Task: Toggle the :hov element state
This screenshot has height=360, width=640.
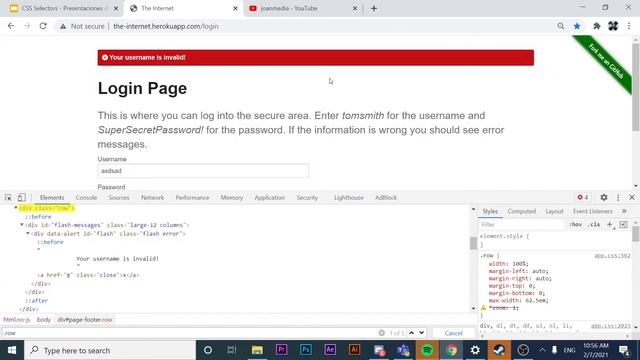Action: [x=576, y=224]
